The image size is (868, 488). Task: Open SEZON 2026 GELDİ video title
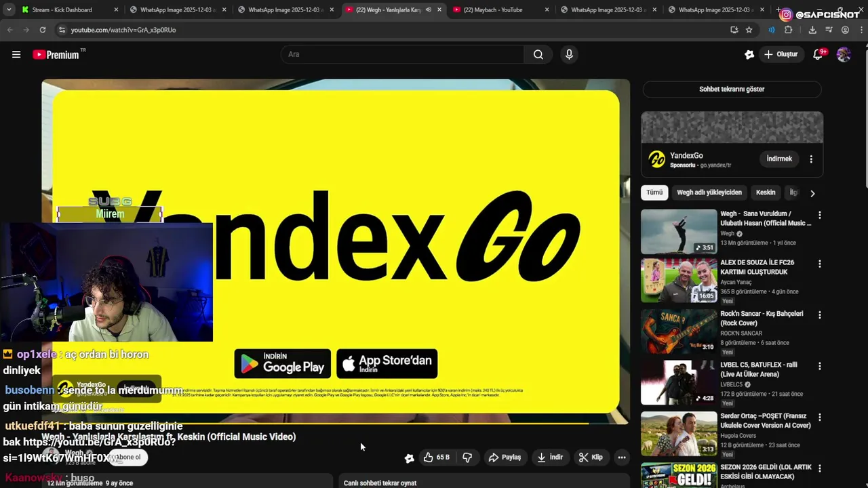766,472
